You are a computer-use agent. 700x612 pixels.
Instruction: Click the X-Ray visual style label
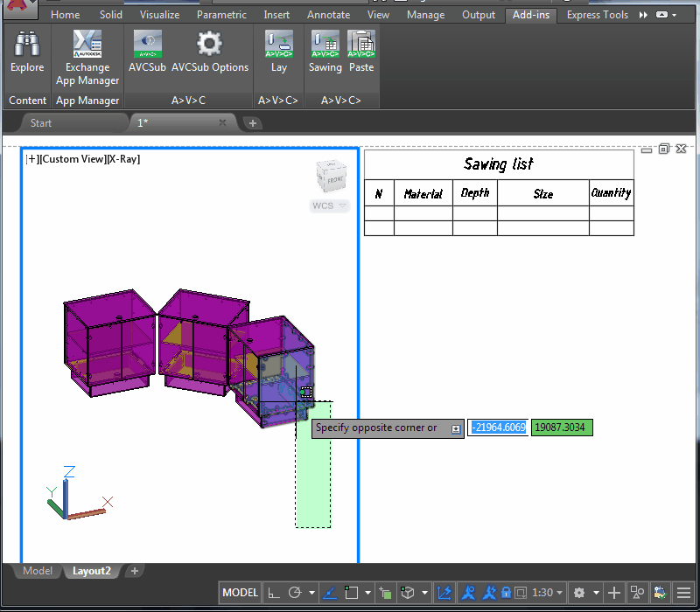[124, 159]
